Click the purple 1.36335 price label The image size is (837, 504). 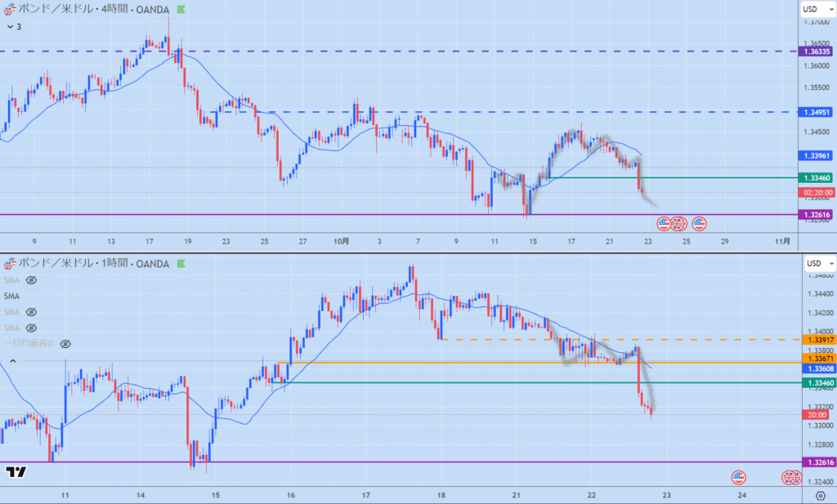[x=817, y=51]
